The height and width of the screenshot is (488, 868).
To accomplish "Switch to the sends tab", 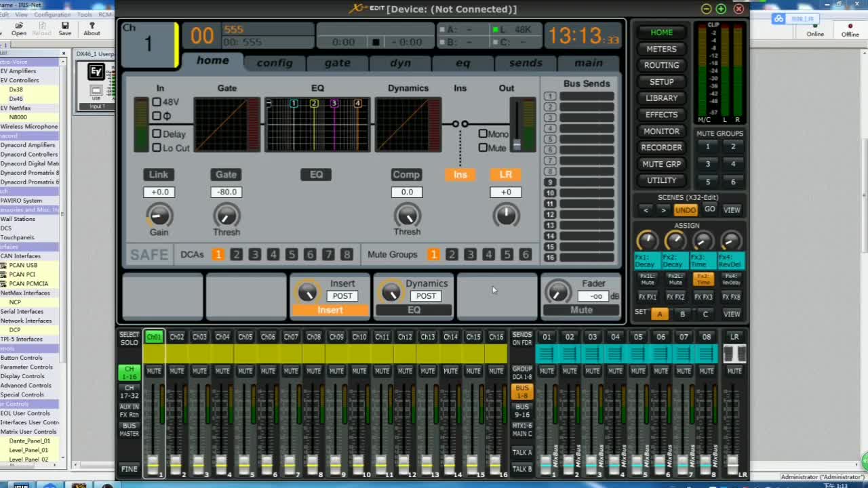I will [x=526, y=63].
